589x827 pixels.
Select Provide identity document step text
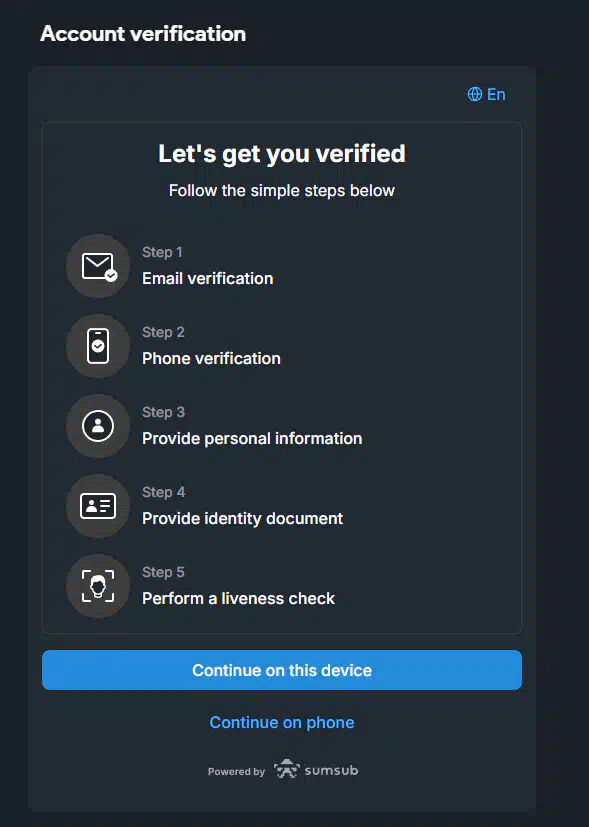click(243, 519)
